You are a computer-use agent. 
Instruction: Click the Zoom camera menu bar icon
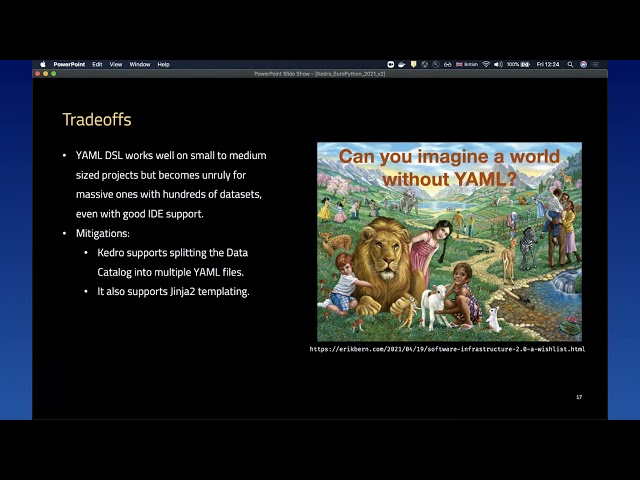coord(391,64)
